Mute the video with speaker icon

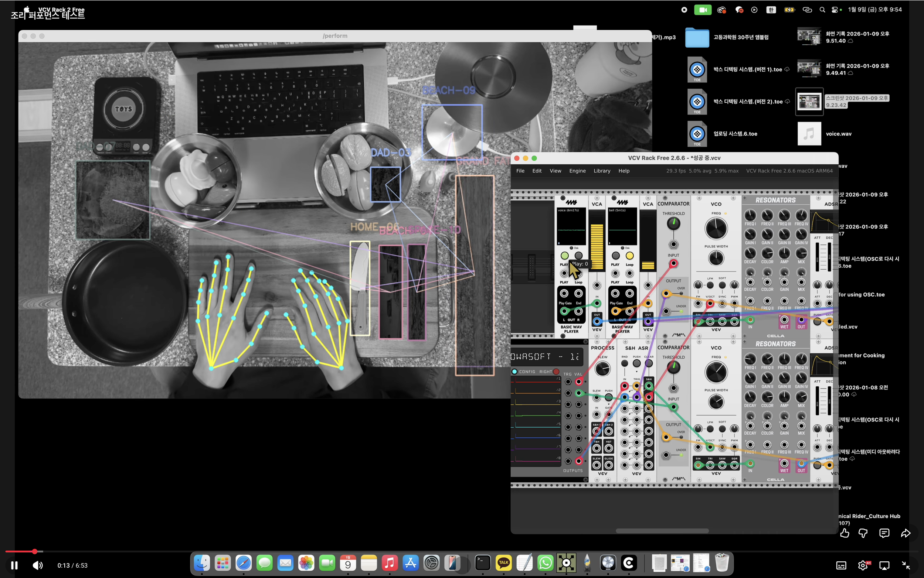(x=37, y=565)
